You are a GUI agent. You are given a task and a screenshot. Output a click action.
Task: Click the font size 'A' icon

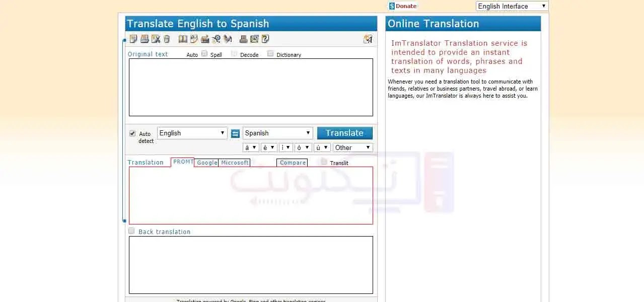click(x=368, y=39)
